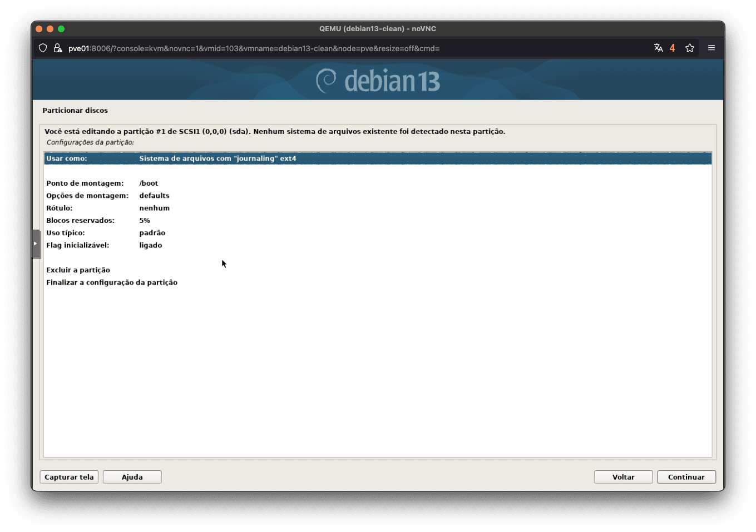Click the shield tracking protection icon
Image resolution: width=756 pixels, height=532 pixels.
click(x=43, y=48)
